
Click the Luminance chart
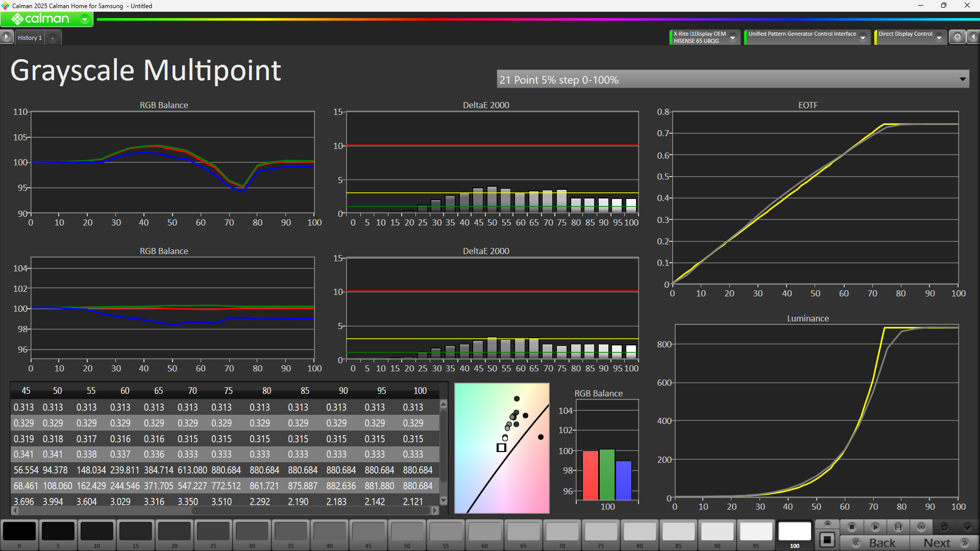click(x=817, y=411)
